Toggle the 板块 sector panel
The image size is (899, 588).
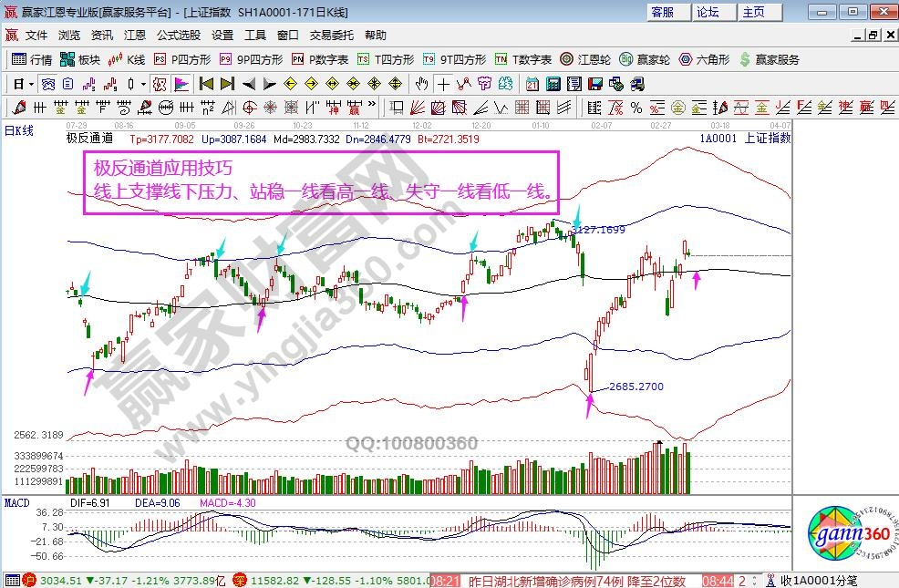tap(80, 59)
